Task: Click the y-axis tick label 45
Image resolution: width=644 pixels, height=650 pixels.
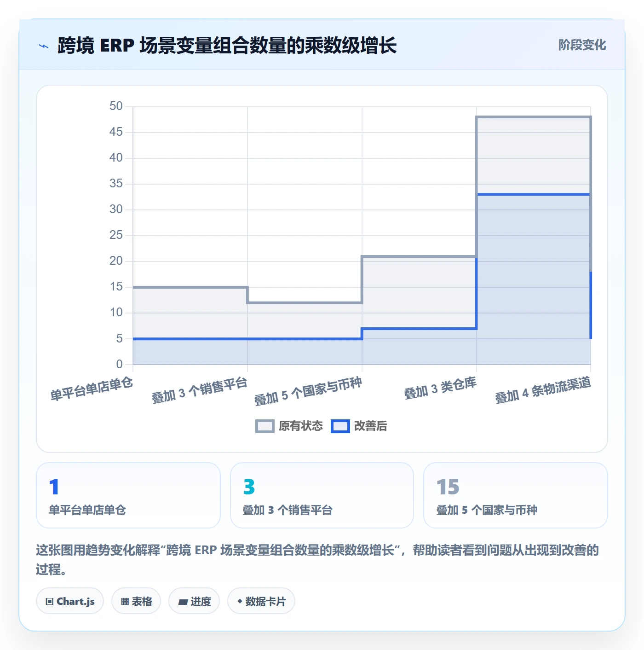Action: point(116,132)
